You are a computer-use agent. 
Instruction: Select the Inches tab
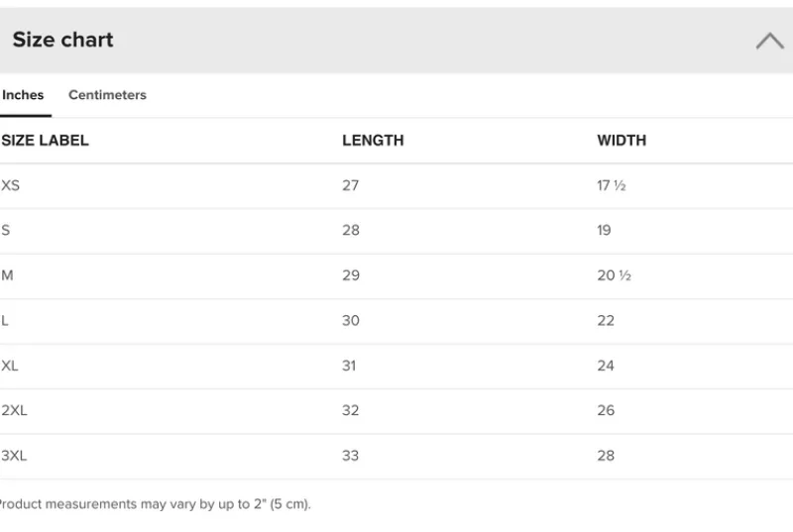[23, 95]
